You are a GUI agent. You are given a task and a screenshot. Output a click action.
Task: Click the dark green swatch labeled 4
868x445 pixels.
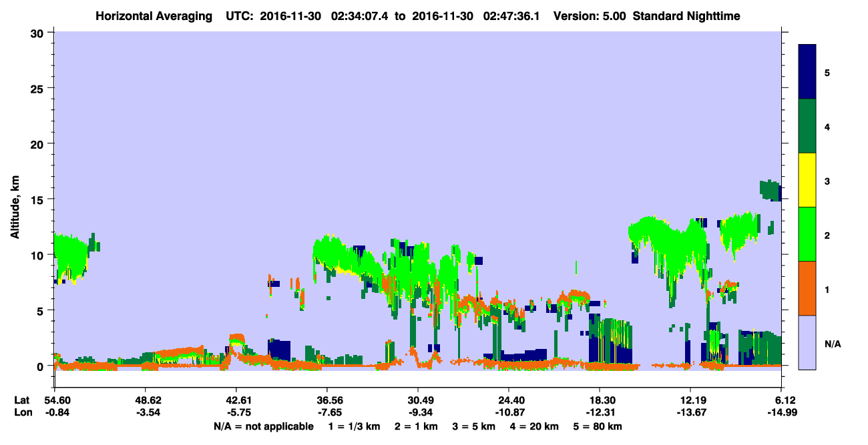(807, 126)
